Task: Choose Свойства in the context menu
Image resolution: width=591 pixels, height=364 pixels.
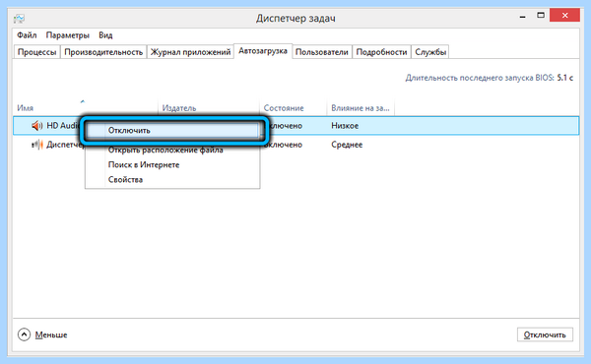Action: click(172, 180)
